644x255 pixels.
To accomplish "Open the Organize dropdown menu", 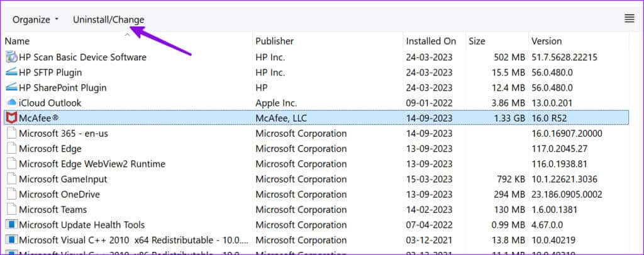I will (35, 20).
